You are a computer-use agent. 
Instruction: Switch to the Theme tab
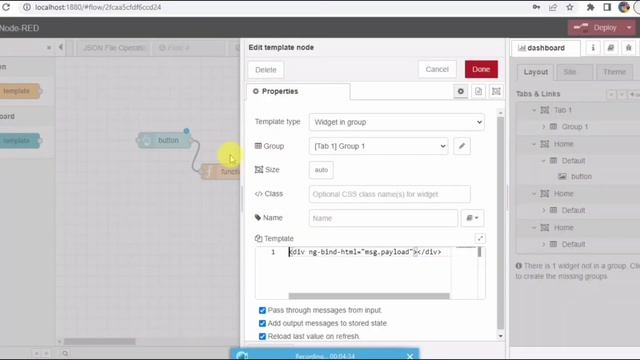coord(614,72)
